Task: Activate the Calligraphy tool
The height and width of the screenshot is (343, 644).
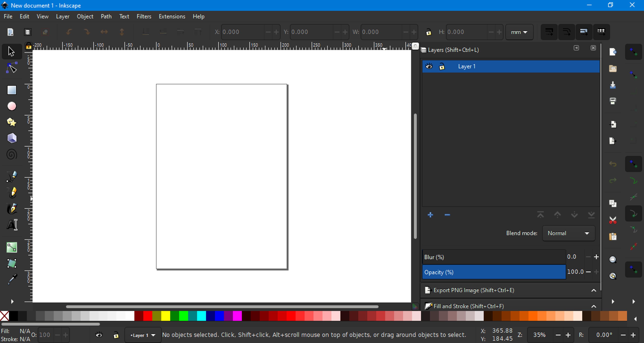Action: click(12, 208)
